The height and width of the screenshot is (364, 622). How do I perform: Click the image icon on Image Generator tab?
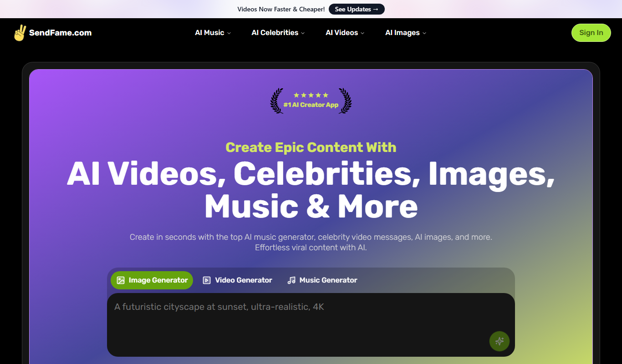(121, 280)
